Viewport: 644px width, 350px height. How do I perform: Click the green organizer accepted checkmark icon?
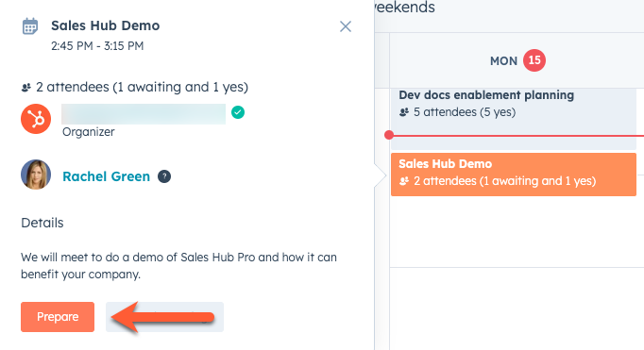click(x=238, y=112)
